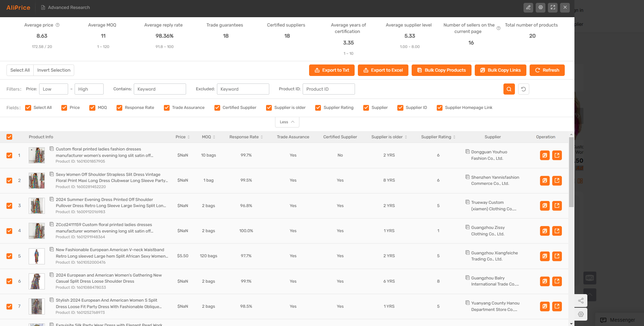Open external link for Dongguan Youhuo row
Screen dimensions: 644x326
(x=557, y=155)
